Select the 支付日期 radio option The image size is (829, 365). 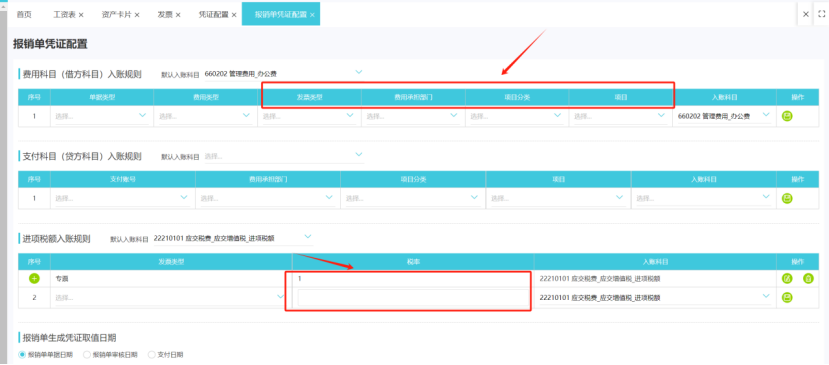[152, 354]
